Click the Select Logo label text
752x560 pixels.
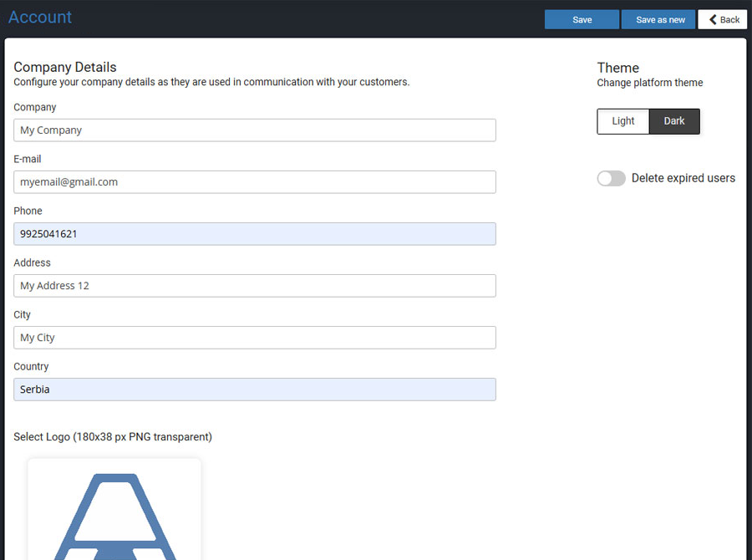tap(113, 437)
